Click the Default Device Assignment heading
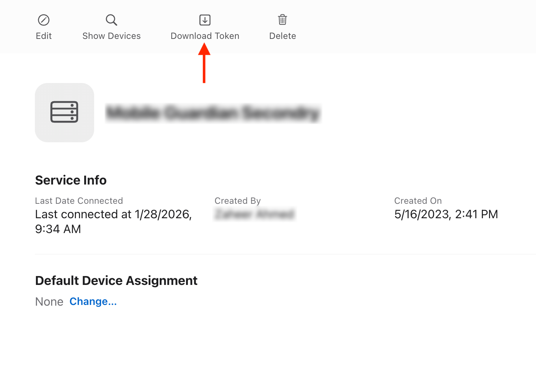The height and width of the screenshot is (392, 536). [116, 280]
